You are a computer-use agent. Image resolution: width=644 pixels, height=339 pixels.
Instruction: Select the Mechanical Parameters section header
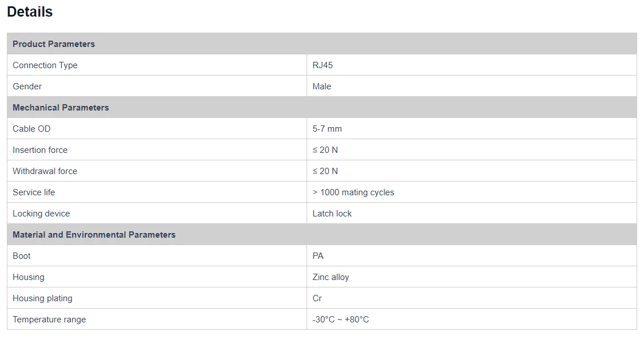(x=61, y=108)
